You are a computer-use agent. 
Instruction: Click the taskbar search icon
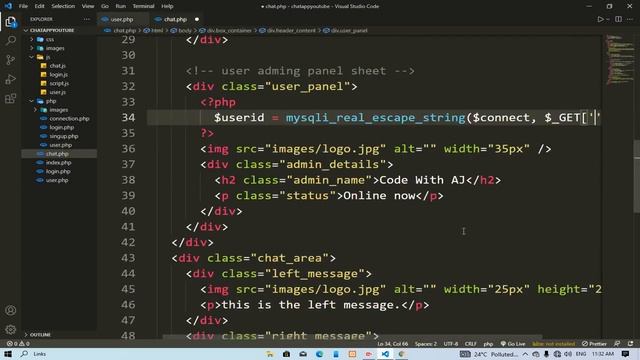coord(24,354)
